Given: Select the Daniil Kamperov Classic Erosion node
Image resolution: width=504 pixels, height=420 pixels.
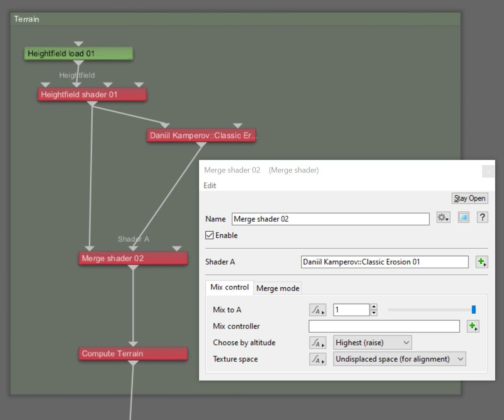Looking at the screenshot, I should pos(201,136).
